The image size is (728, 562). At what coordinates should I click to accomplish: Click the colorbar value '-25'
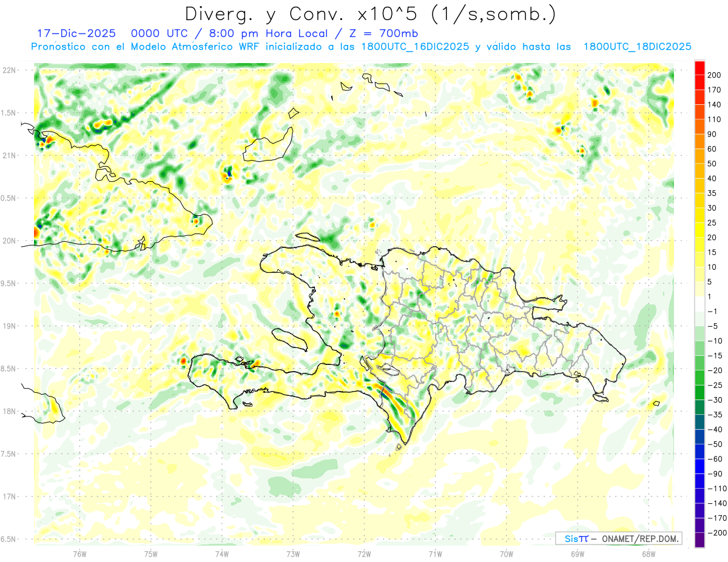point(716,386)
